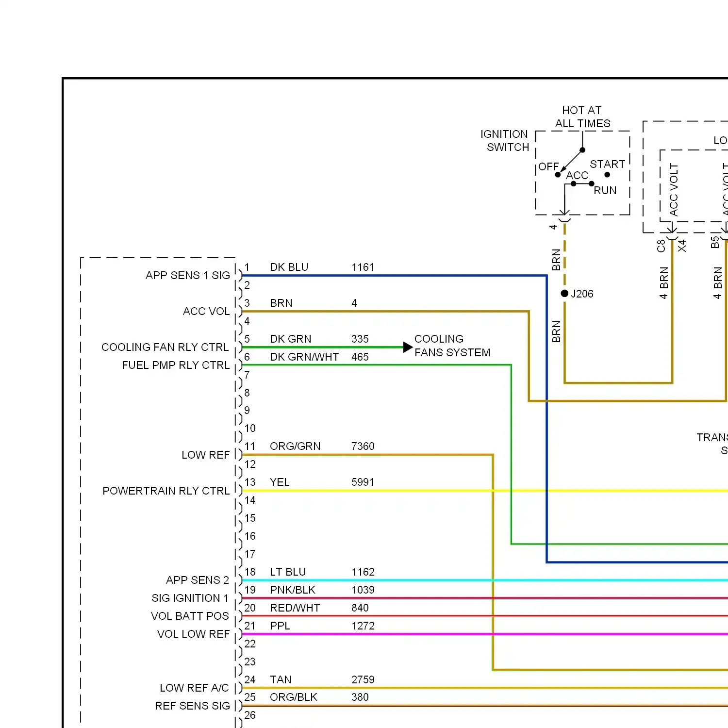Click the HOT AT ALL TIMES label
This screenshot has height=728, width=728.
click(582, 116)
